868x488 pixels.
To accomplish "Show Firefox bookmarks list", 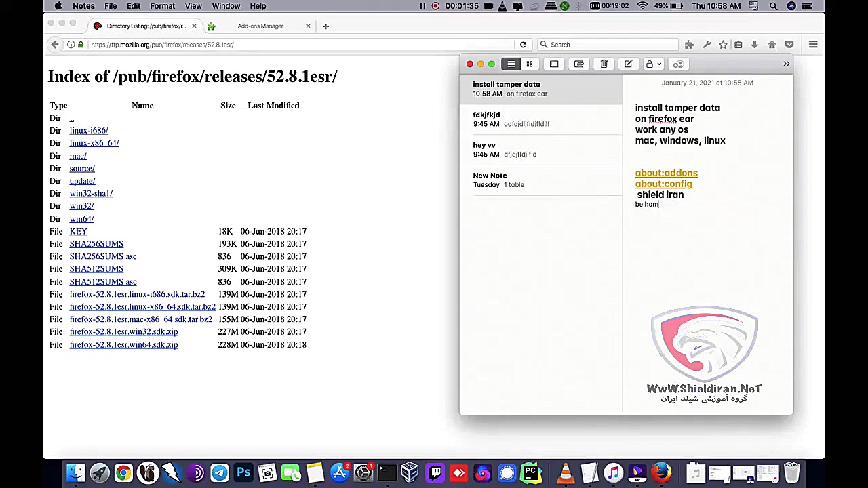I will [x=738, y=45].
